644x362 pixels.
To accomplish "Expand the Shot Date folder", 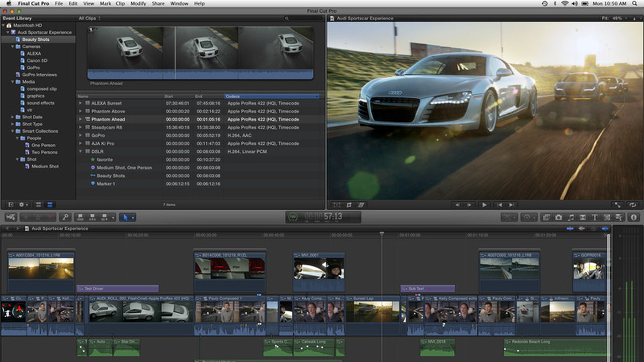I will (13, 117).
